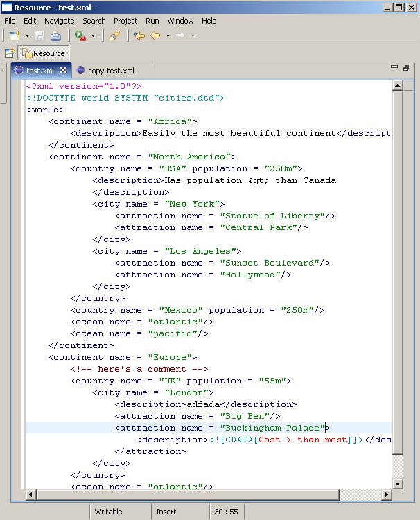Expand the External Tools dropdown arrow
The width and height of the screenshot is (420, 520).
click(x=93, y=35)
